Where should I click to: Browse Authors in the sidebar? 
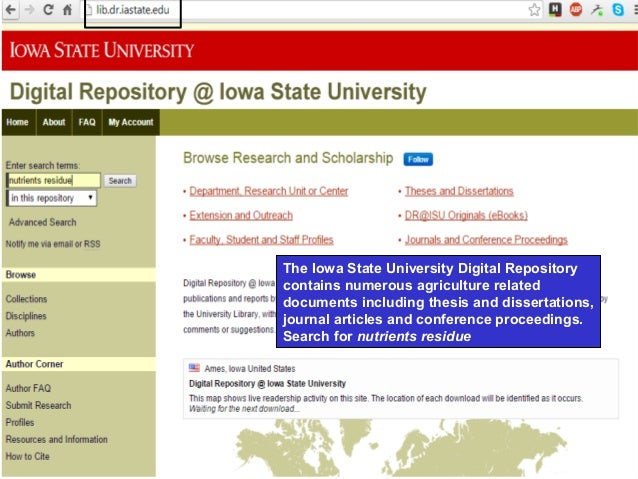(20, 333)
